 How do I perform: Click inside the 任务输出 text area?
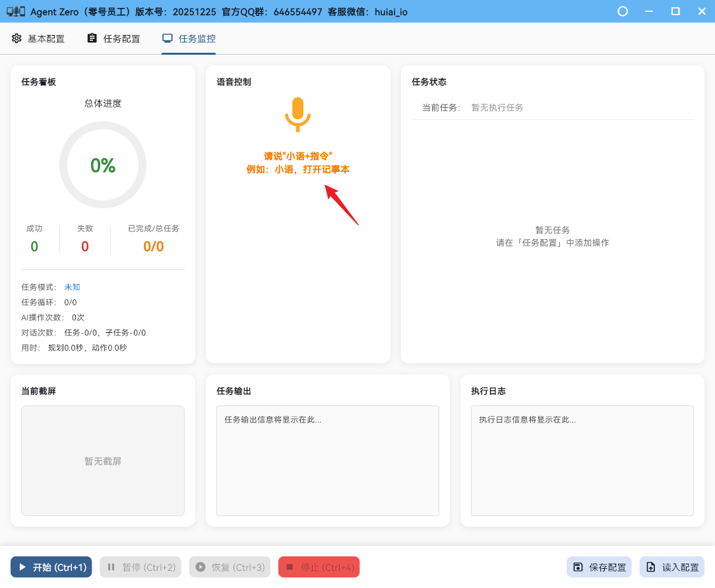pyautogui.click(x=327, y=460)
